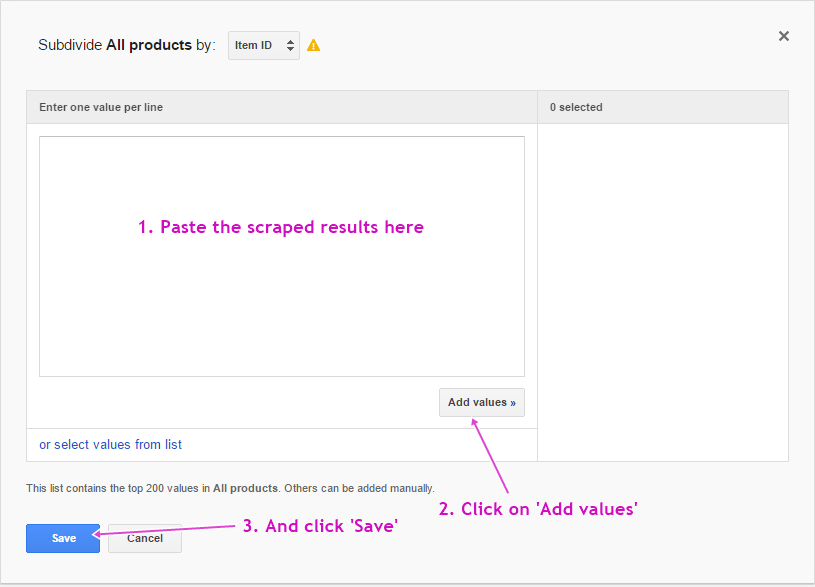The height and width of the screenshot is (587, 815).
Task: Click the "2. Click on 'Add values'" annotation
Action: 538,509
